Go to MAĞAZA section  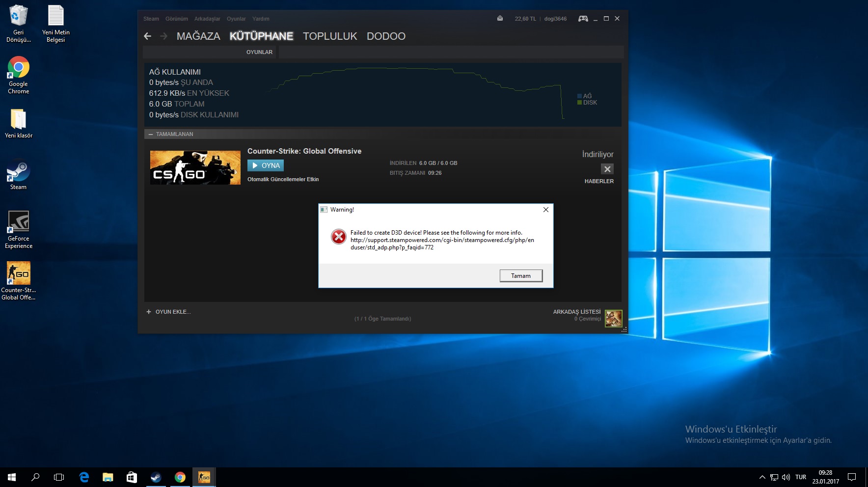[x=198, y=36]
